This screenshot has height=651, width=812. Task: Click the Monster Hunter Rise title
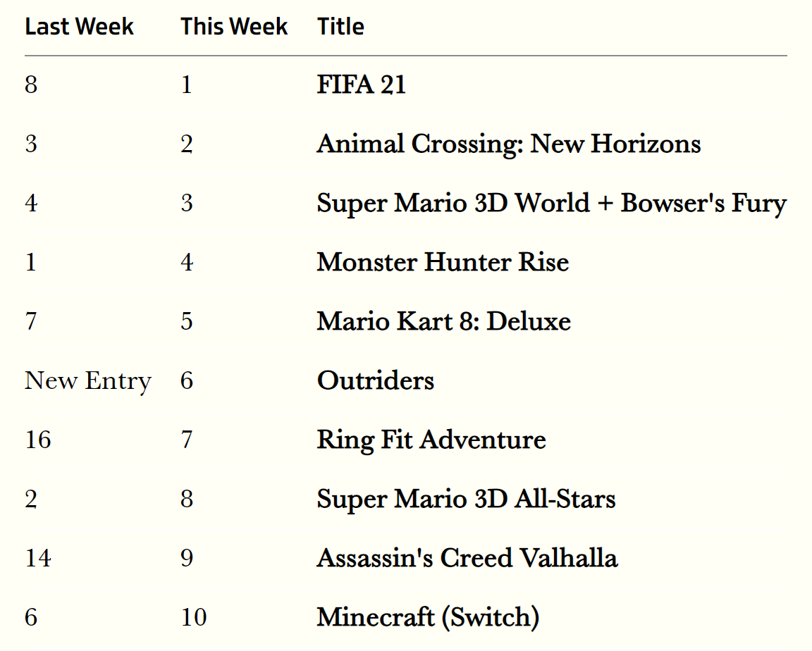point(443,262)
